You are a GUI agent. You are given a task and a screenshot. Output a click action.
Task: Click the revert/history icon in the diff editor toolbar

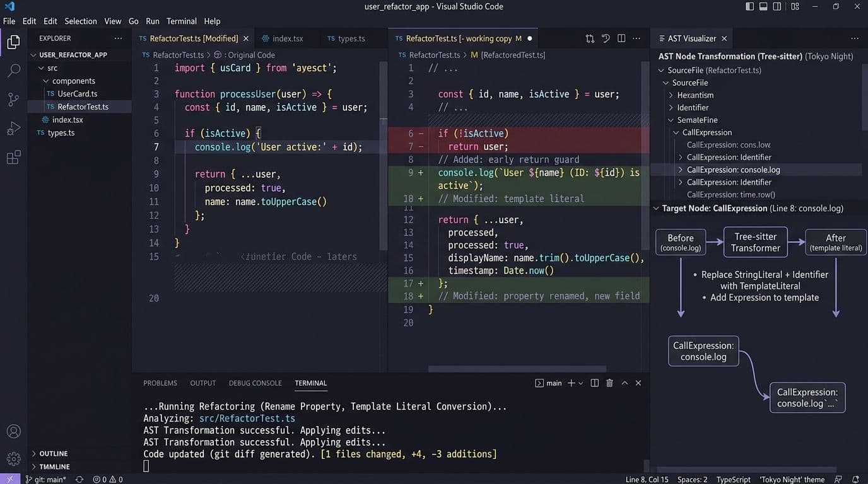pos(606,38)
